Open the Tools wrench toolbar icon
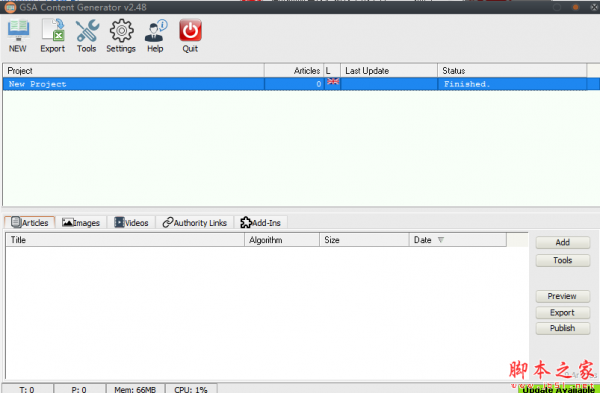 coord(86,36)
